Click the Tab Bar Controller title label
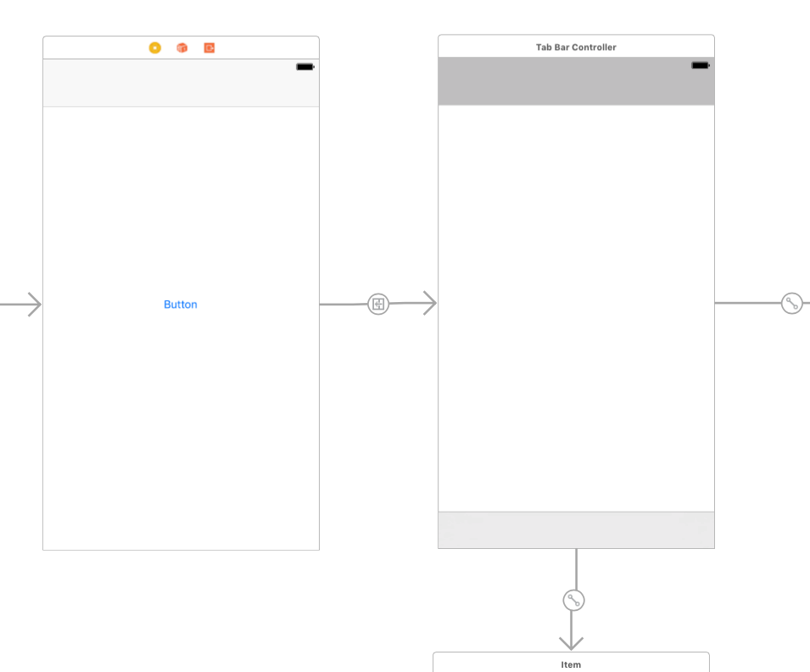Screen dimensions: 810x672 coord(576,48)
